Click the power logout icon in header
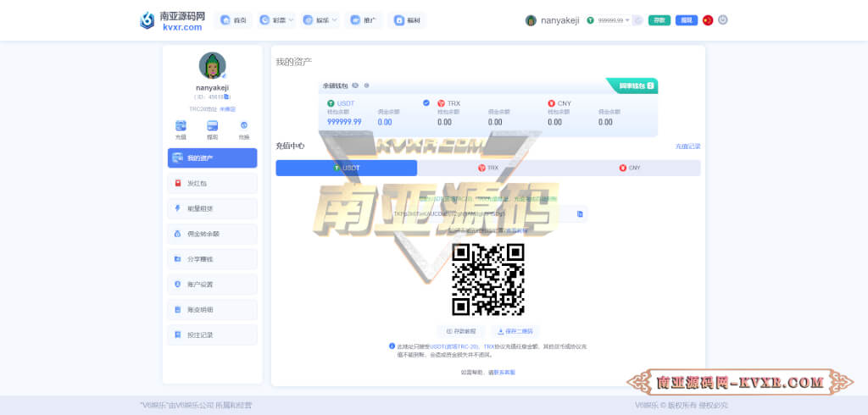 pos(723,19)
